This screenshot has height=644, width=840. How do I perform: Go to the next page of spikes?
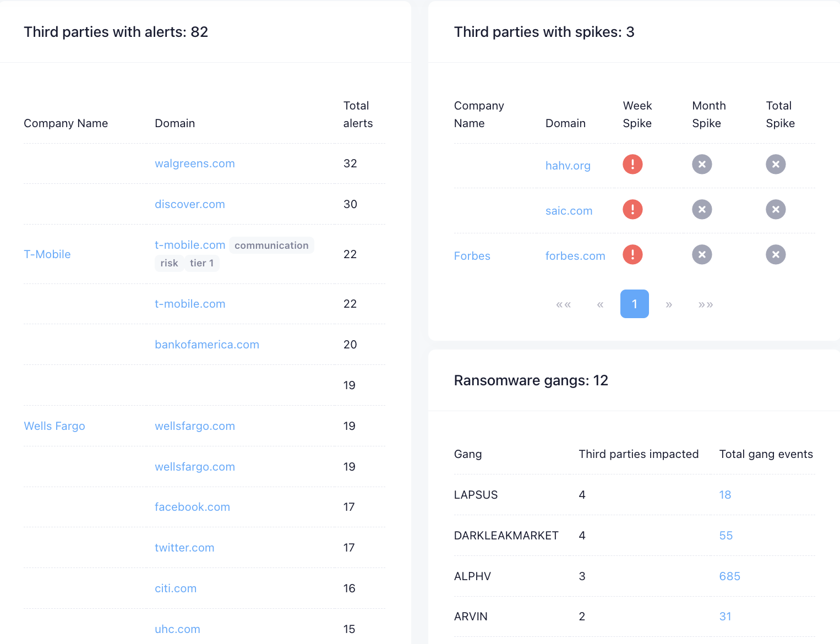point(669,304)
